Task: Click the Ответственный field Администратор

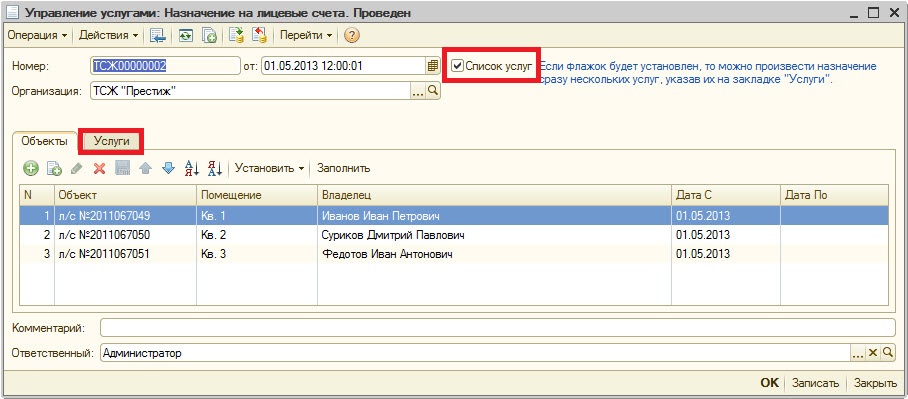Action: 474,352
